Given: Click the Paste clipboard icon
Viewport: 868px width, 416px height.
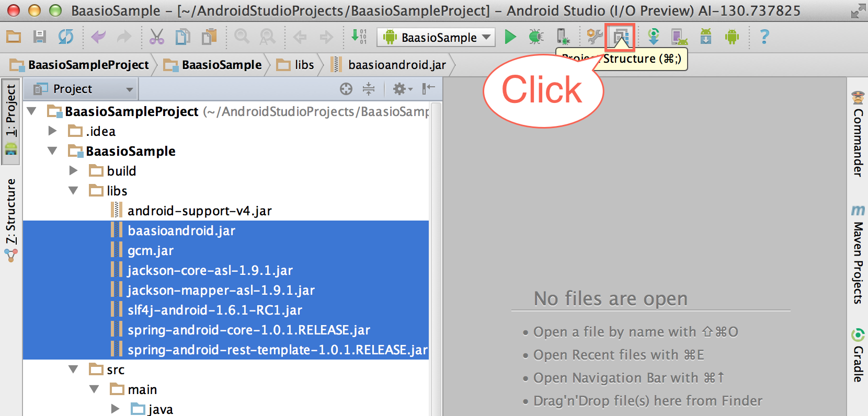Looking at the screenshot, I should tap(209, 37).
